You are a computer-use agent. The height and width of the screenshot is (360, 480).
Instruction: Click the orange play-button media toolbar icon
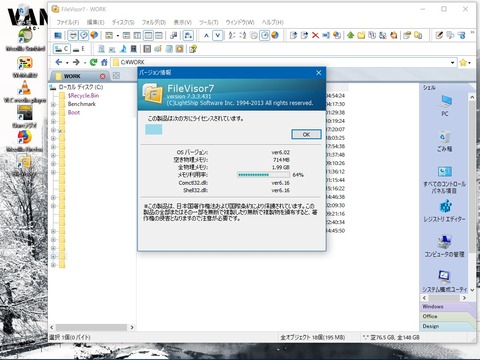pyautogui.click(x=180, y=49)
